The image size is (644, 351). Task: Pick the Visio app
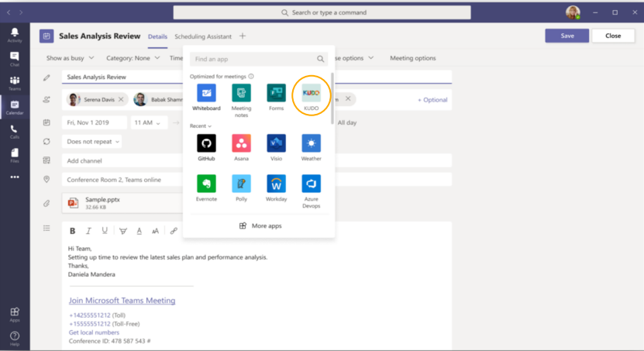[277, 147]
